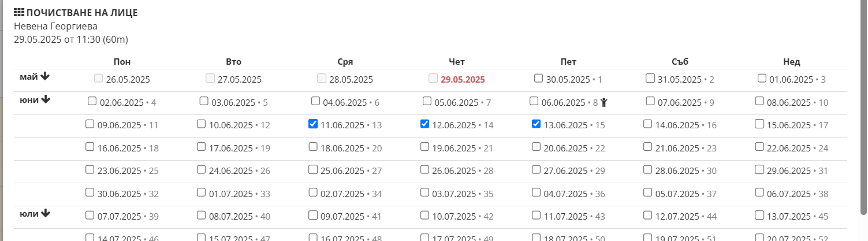Uncheck the 13.06.2025 checkbox
This screenshot has height=241, width=868.
536,124
